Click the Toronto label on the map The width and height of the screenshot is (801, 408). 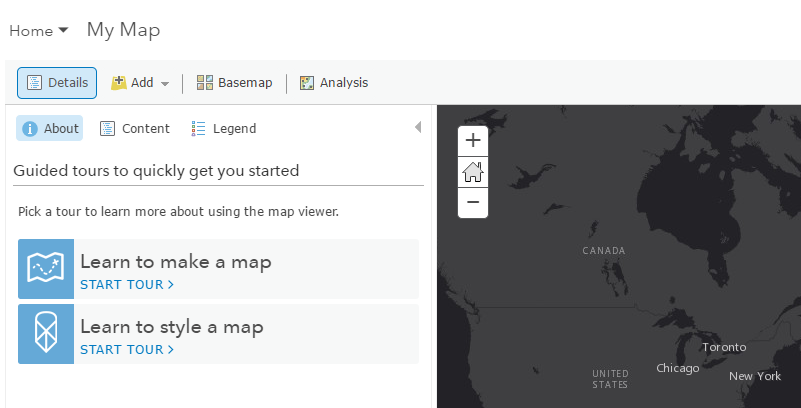[x=724, y=347]
